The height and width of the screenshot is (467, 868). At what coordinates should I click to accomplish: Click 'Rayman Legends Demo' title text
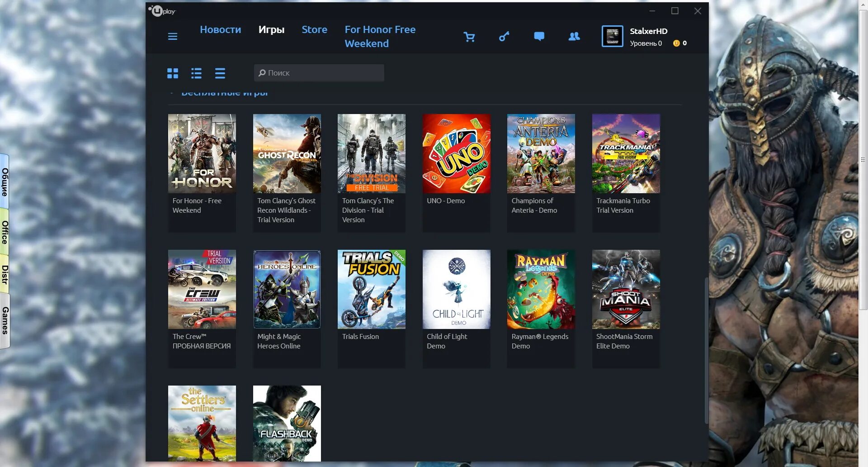pos(540,341)
